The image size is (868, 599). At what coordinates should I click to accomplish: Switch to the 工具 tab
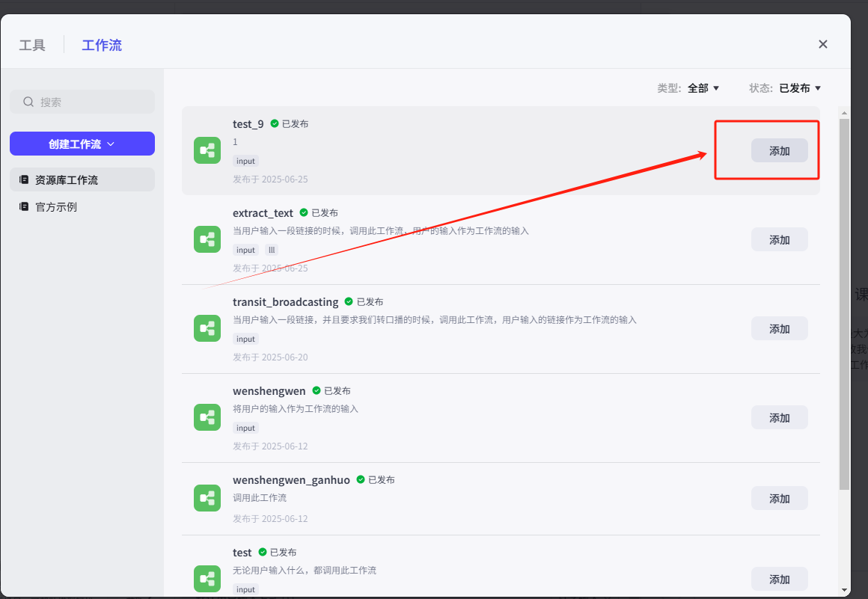coord(32,45)
